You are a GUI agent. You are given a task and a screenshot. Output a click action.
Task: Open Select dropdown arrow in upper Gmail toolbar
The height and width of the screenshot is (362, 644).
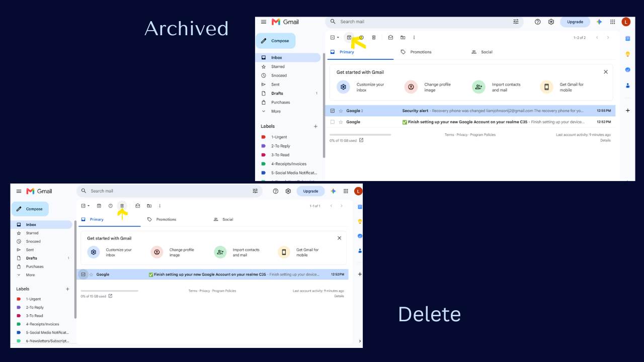[x=338, y=38]
